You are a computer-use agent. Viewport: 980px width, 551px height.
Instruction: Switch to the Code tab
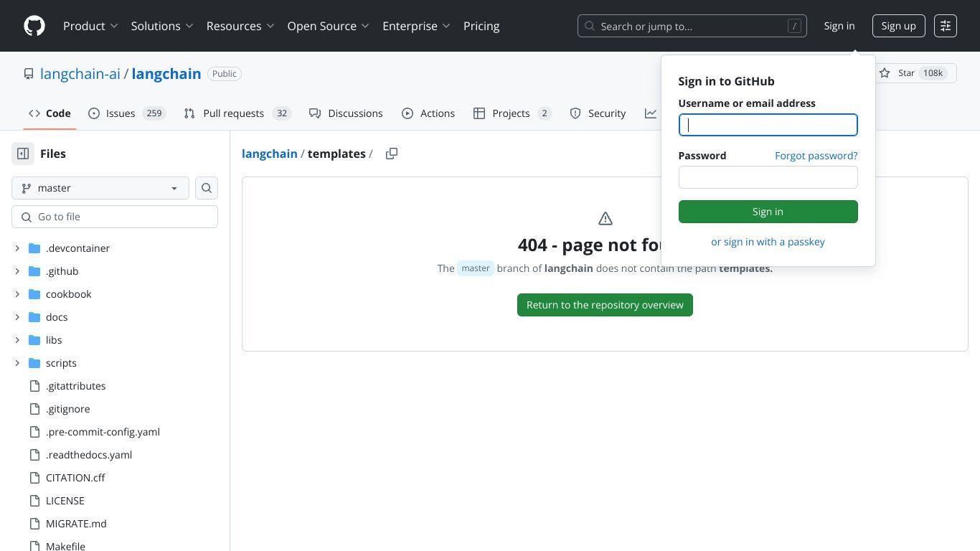pyautogui.click(x=50, y=113)
